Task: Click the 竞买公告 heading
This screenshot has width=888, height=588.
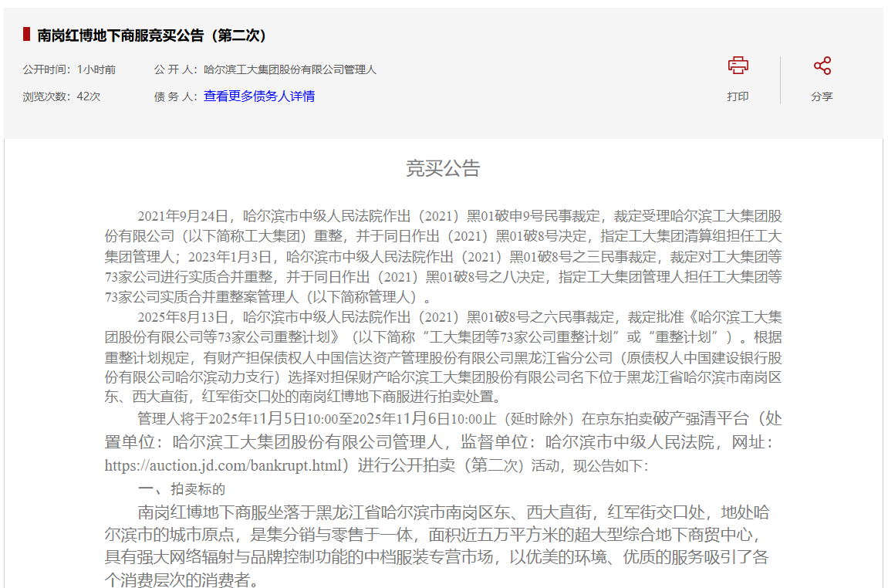Action: (x=443, y=168)
